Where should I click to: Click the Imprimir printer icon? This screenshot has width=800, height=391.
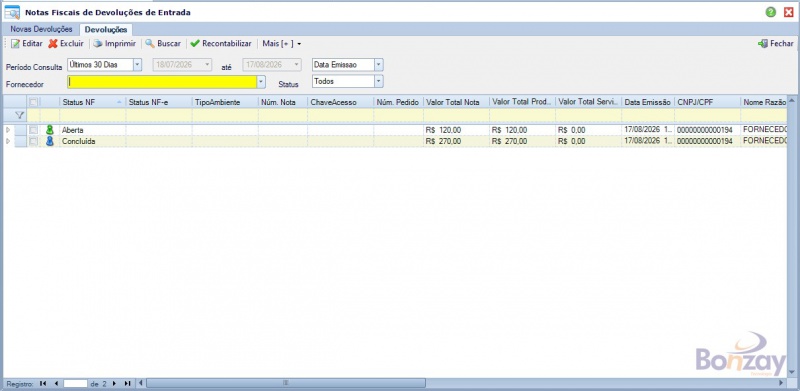[97, 44]
